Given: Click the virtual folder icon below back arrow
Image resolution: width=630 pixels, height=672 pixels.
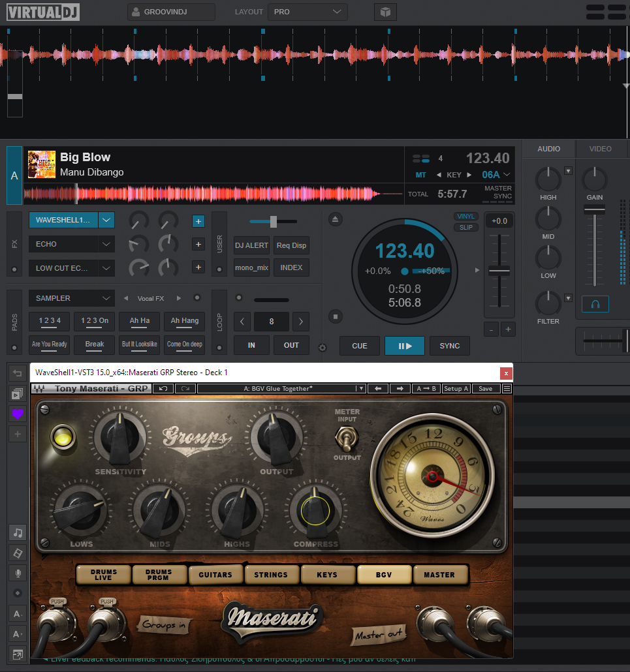Looking at the screenshot, I should click(18, 393).
